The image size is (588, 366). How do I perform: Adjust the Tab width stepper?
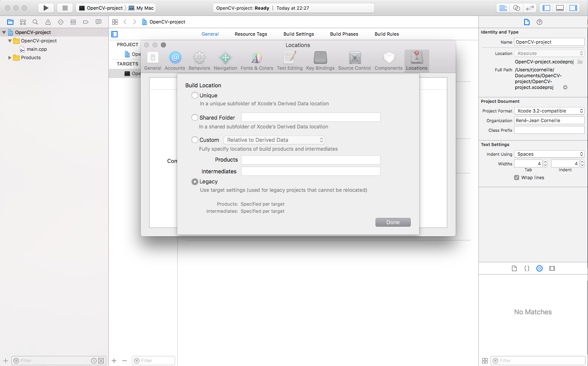[545, 164]
